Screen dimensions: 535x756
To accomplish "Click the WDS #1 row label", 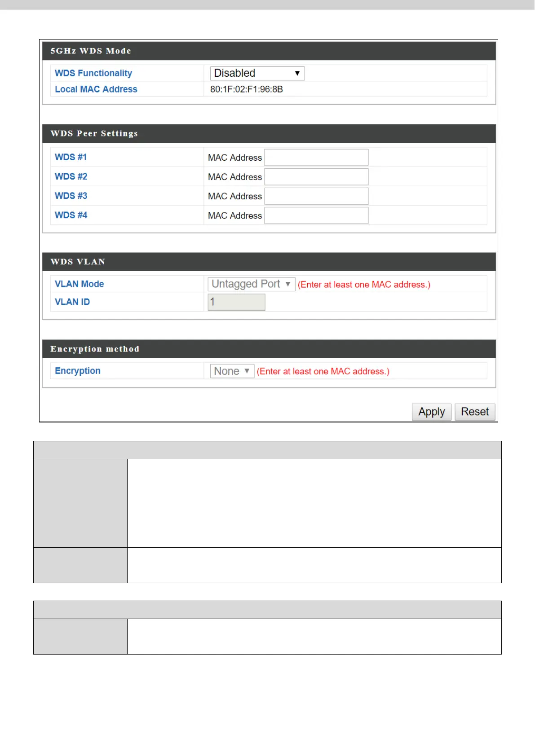I will [71, 157].
